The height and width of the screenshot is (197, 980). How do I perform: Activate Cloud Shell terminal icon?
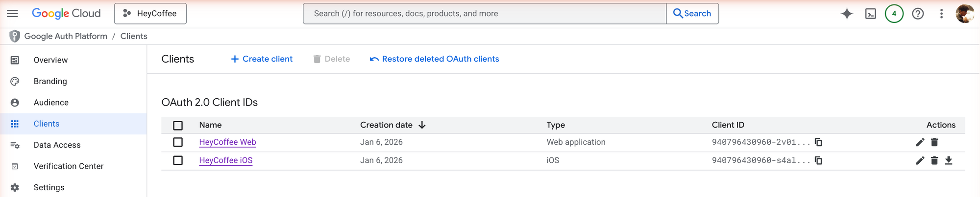(871, 14)
